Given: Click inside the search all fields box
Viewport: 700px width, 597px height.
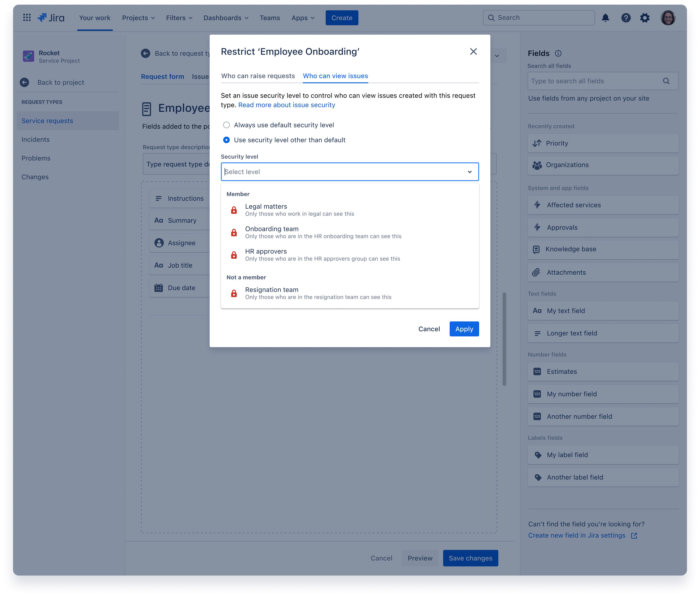Looking at the screenshot, I should [x=594, y=81].
